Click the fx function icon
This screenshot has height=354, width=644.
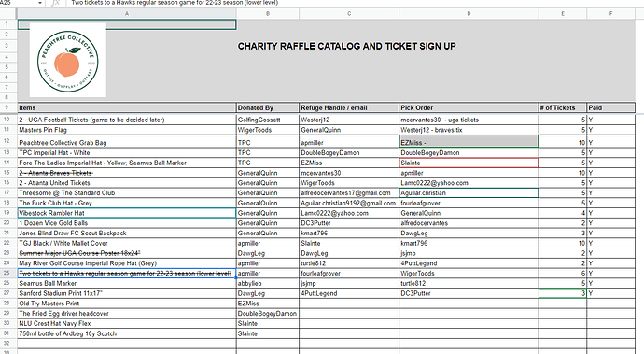(x=55, y=3)
